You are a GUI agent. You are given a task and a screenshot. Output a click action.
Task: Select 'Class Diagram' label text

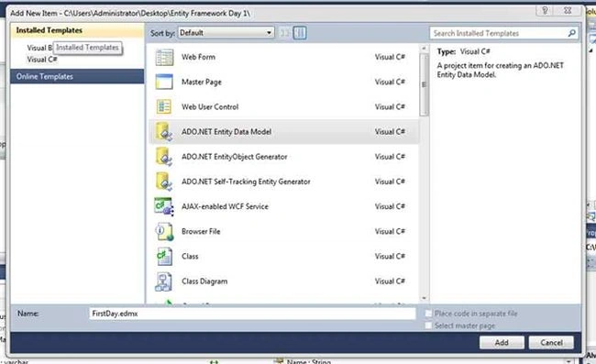click(x=204, y=281)
